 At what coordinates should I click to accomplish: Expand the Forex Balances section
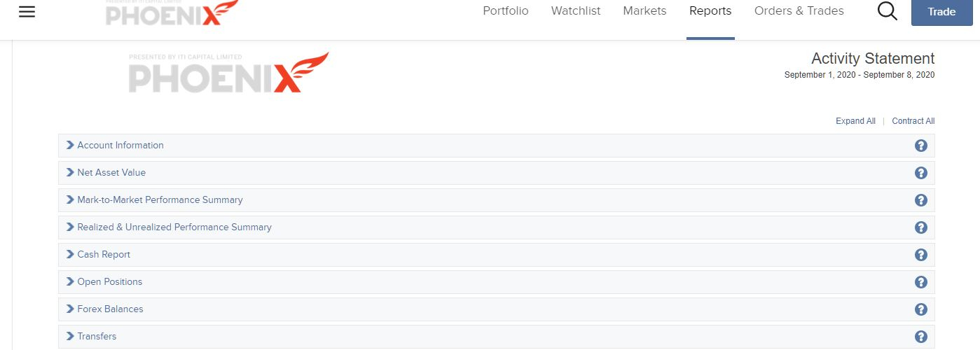(x=497, y=309)
